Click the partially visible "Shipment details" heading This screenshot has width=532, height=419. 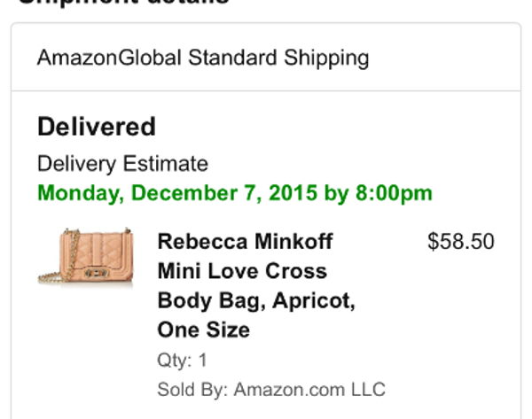click(124, 3)
